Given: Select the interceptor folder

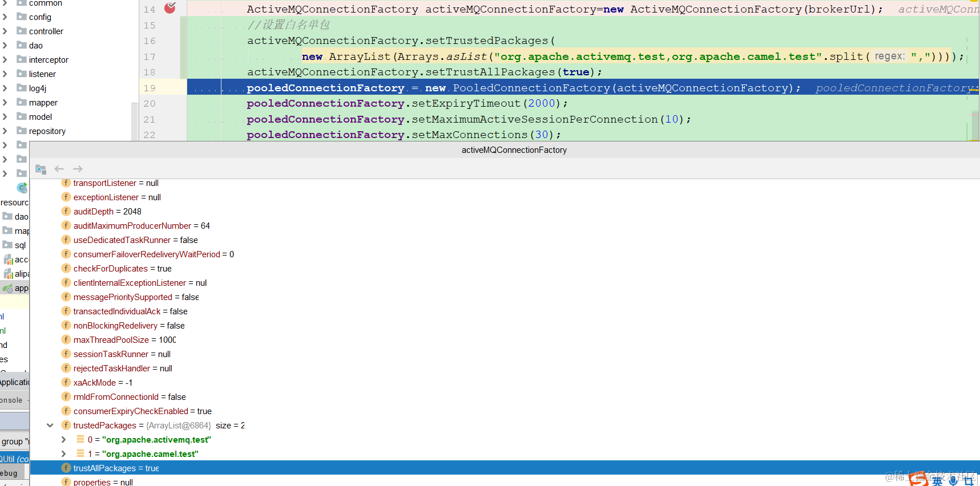Looking at the screenshot, I should [x=49, y=60].
